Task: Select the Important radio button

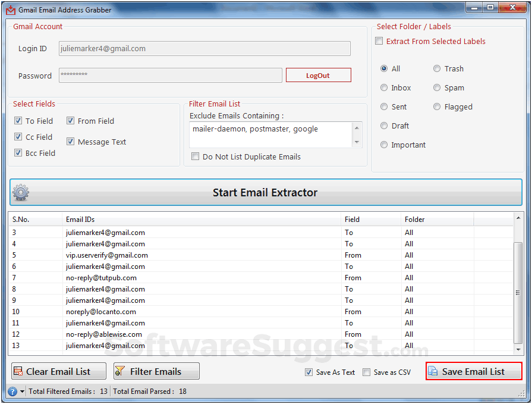Action: tap(384, 145)
